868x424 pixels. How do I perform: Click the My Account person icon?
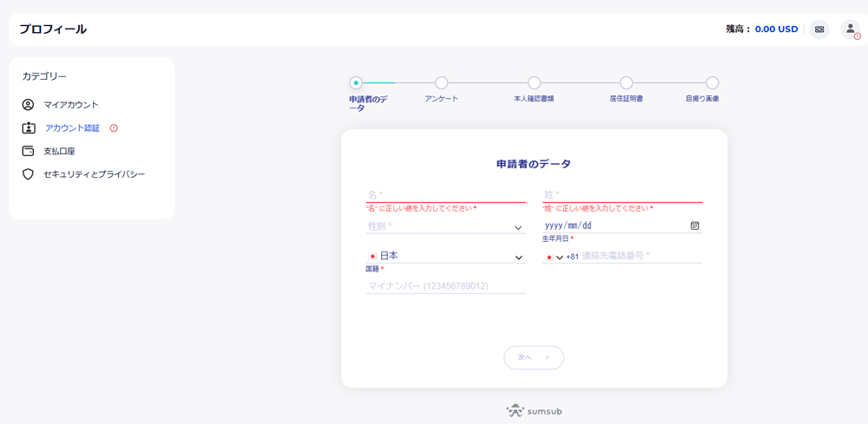tap(28, 104)
